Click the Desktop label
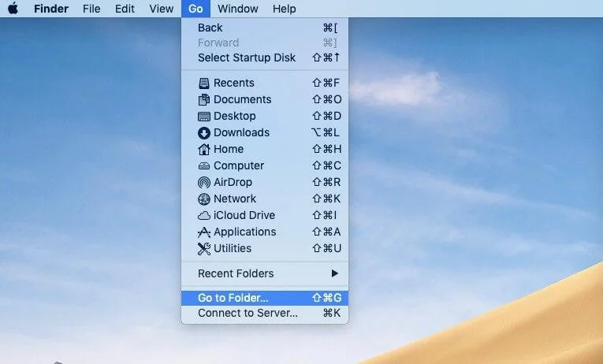The width and height of the screenshot is (603, 364). click(x=235, y=116)
